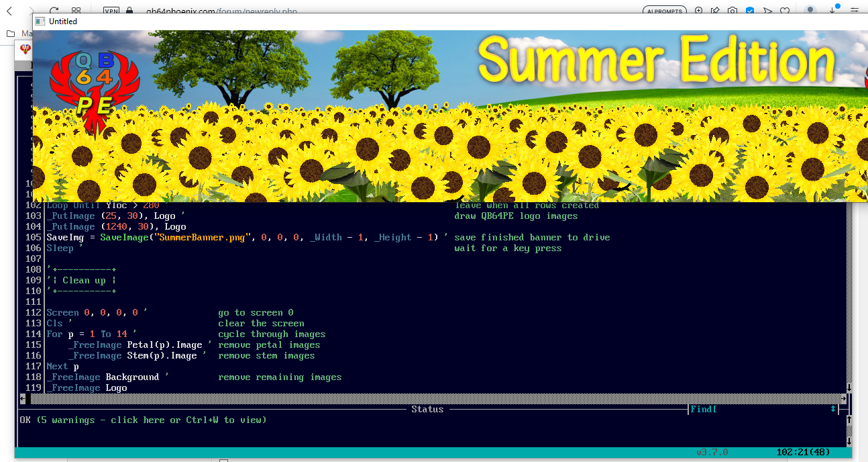Click _FreeImage Stem(p).Image on line 116
This screenshot has width=868, height=462.
click(x=132, y=355)
